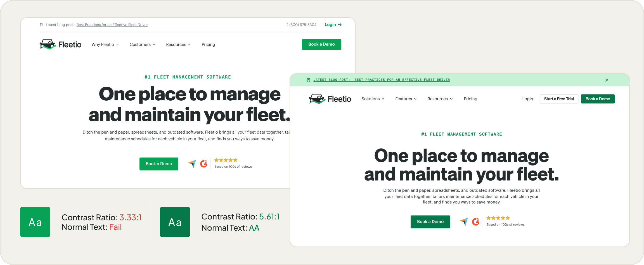This screenshot has height=265, width=644.
Task: Click the Fleetio logo in the left window
Action: 60,44
